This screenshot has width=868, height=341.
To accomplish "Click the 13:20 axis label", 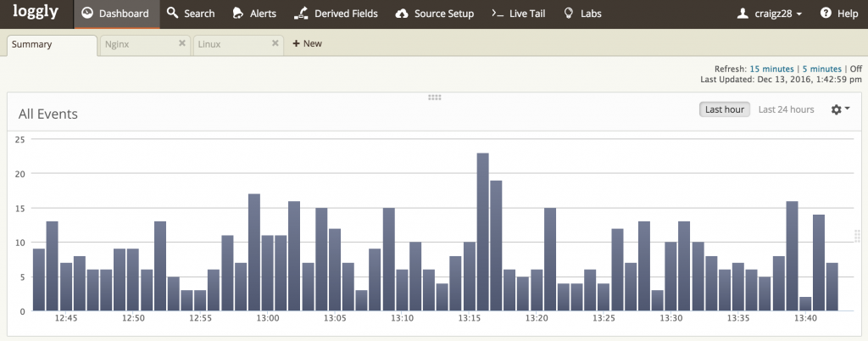I will (x=537, y=318).
